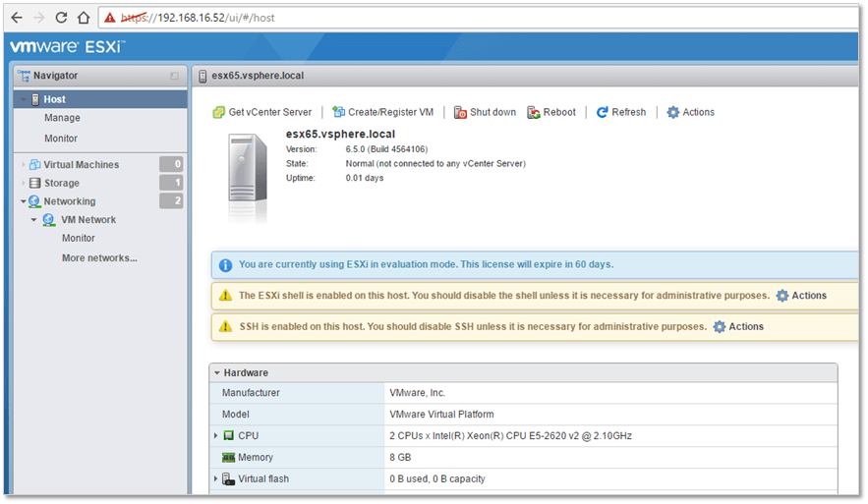
Task: Click the toolbar Actions gear icon
Action: coord(672,112)
